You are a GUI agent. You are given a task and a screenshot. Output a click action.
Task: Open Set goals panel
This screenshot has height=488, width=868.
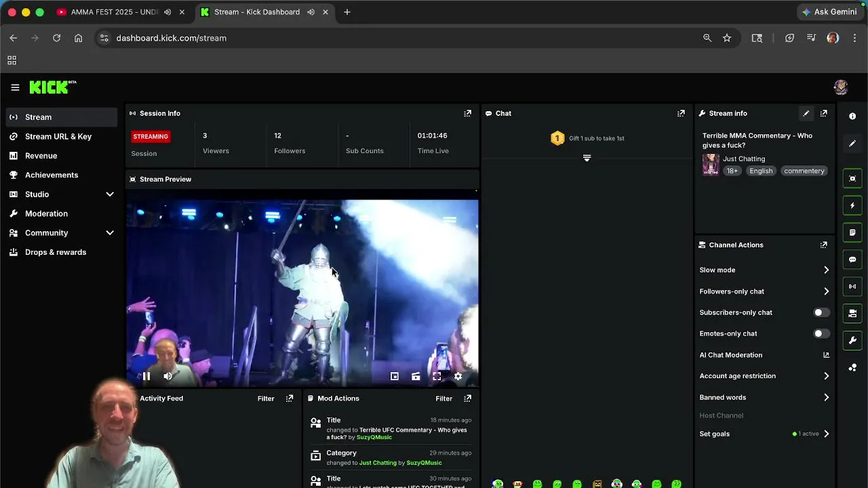tap(765, 434)
